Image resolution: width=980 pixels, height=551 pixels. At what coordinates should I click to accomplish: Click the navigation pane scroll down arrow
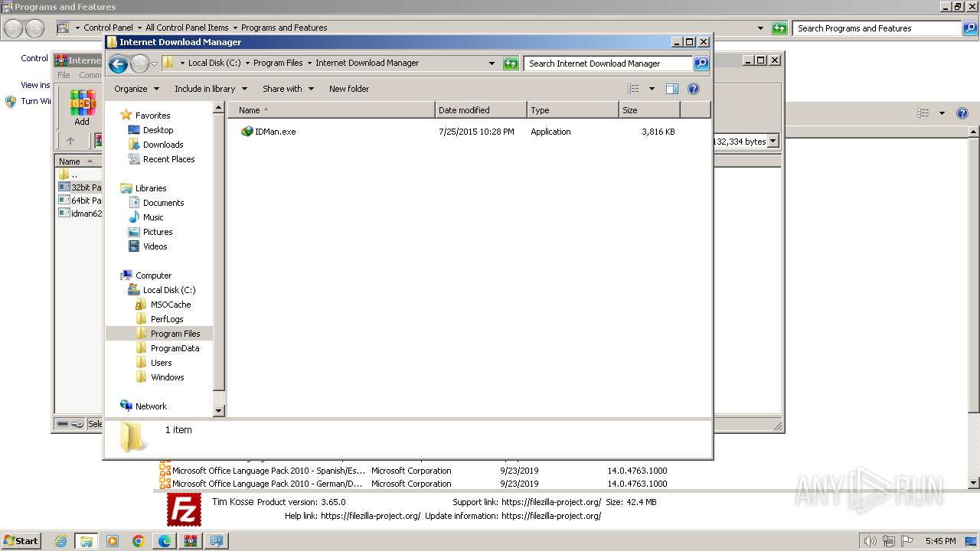tap(219, 411)
